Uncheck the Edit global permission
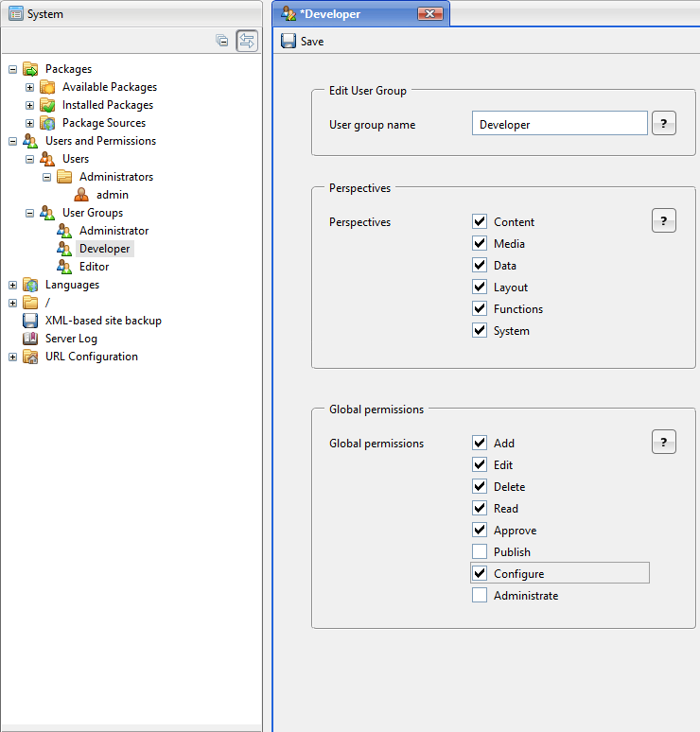700x732 pixels. tap(480, 464)
